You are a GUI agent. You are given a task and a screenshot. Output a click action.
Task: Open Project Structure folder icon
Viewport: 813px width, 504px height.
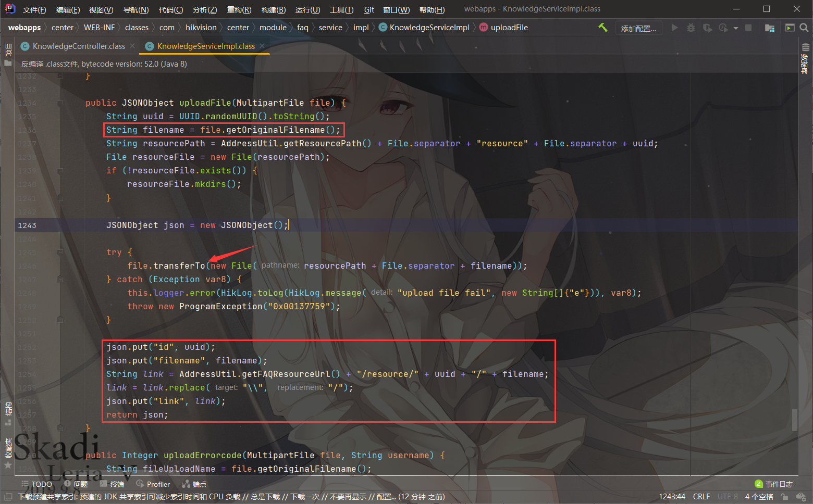tap(770, 28)
